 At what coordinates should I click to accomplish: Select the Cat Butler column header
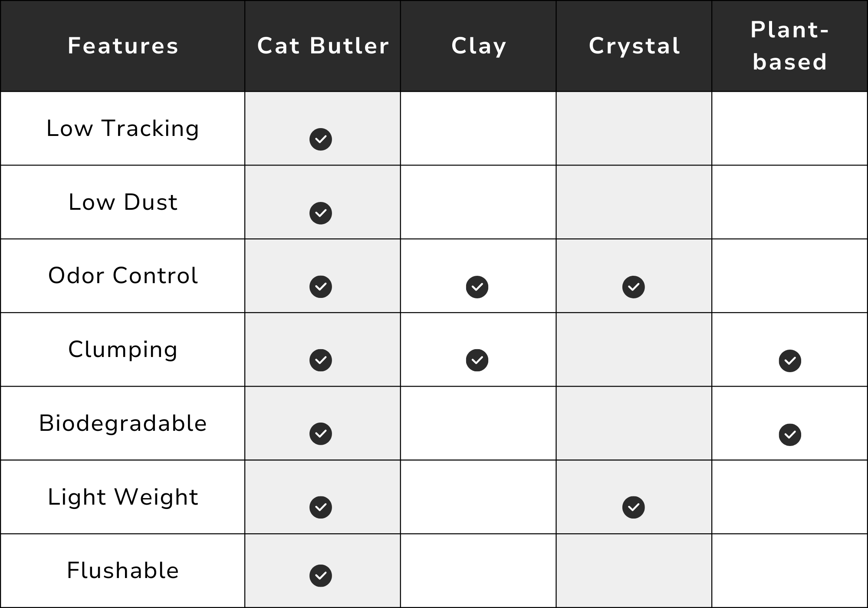click(322, 46)
